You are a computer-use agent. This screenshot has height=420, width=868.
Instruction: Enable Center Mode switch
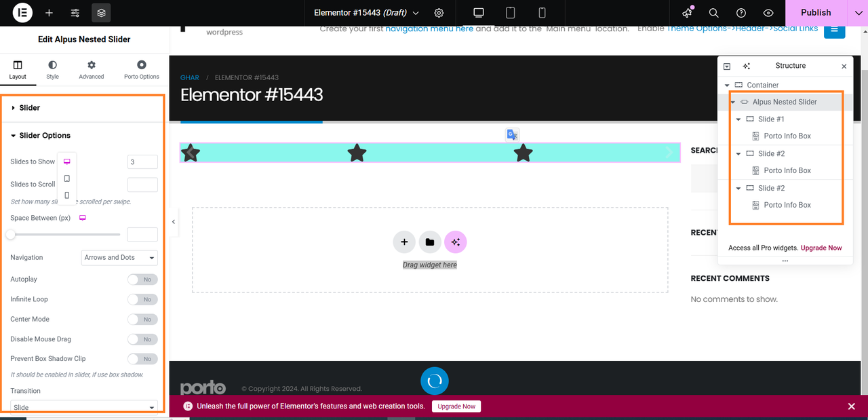coord(142,319)
